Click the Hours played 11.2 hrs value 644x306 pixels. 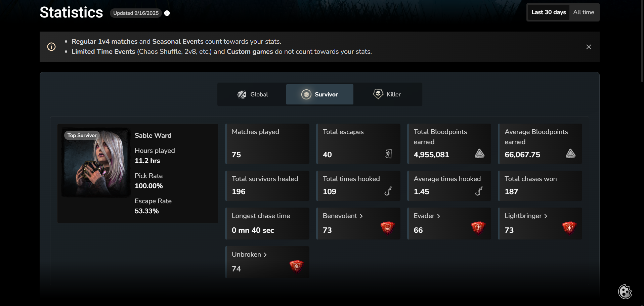click(147, 161)
